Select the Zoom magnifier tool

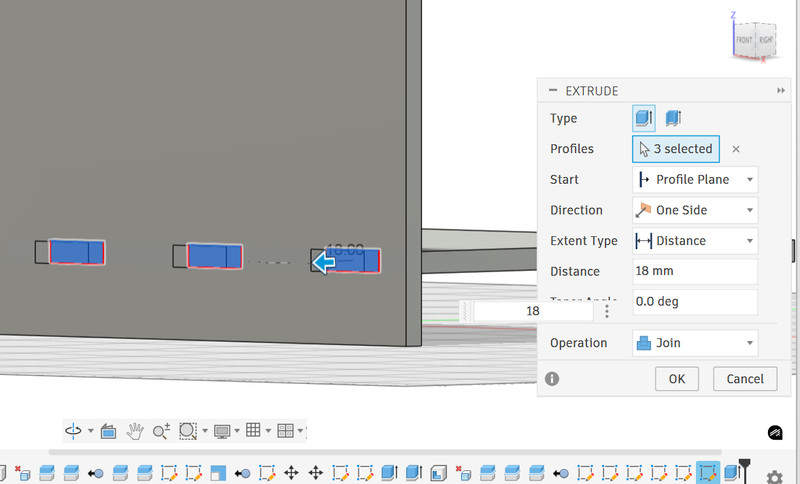tap(161, 431)
